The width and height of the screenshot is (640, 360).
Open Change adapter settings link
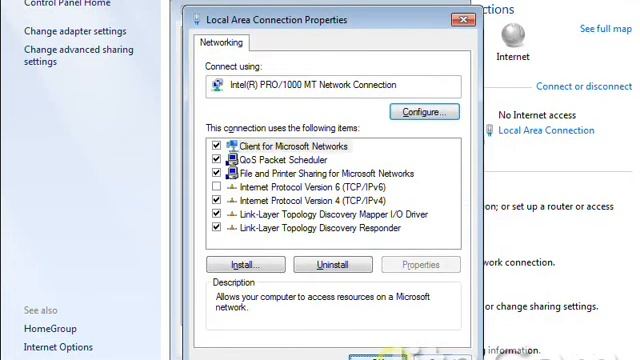tap(75, 31)
